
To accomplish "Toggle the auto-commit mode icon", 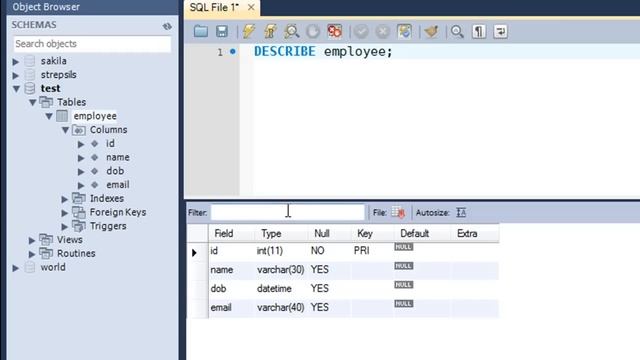I will (x=404, y=31).
